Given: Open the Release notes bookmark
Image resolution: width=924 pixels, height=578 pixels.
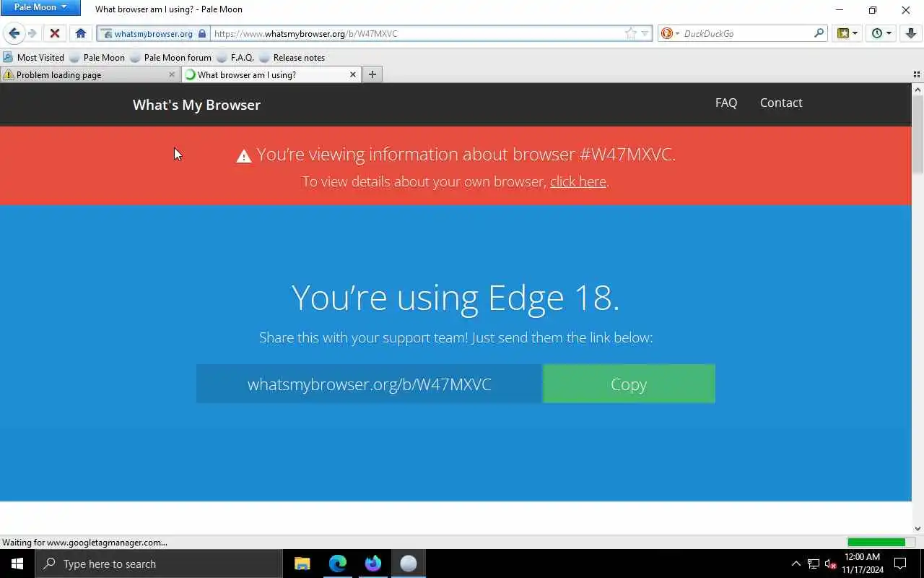Looking at the screenshot, I should [292, 57].
